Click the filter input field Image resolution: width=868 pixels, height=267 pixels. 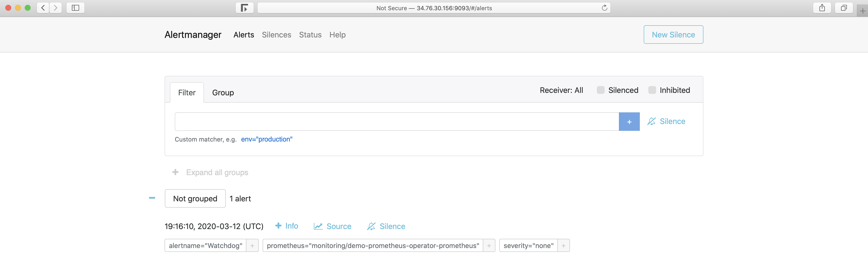pos(396,121)
